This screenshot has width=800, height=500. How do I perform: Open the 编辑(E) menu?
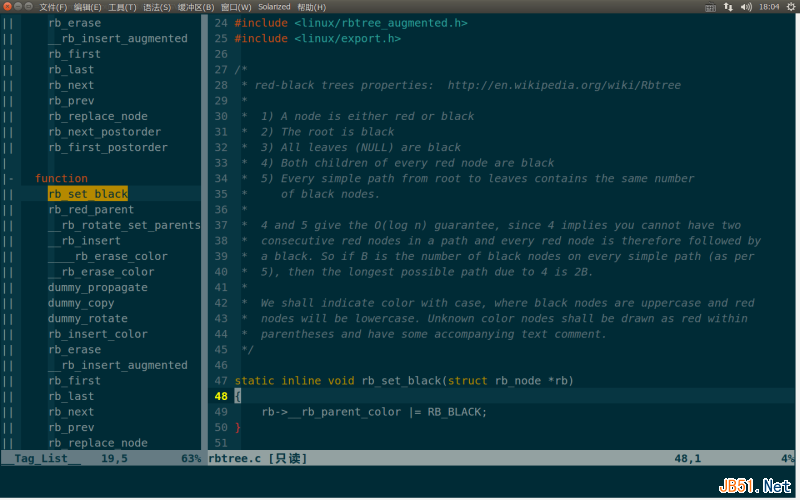pos(87,7)
